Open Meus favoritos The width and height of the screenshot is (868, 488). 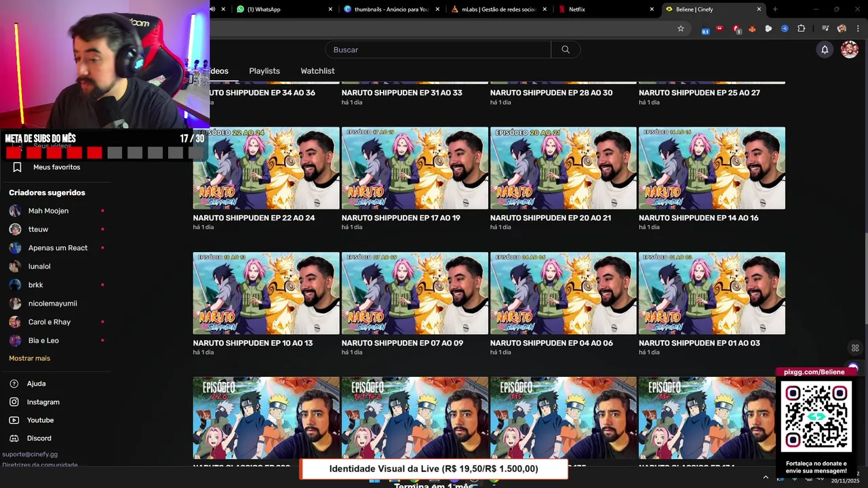[57, 167]
